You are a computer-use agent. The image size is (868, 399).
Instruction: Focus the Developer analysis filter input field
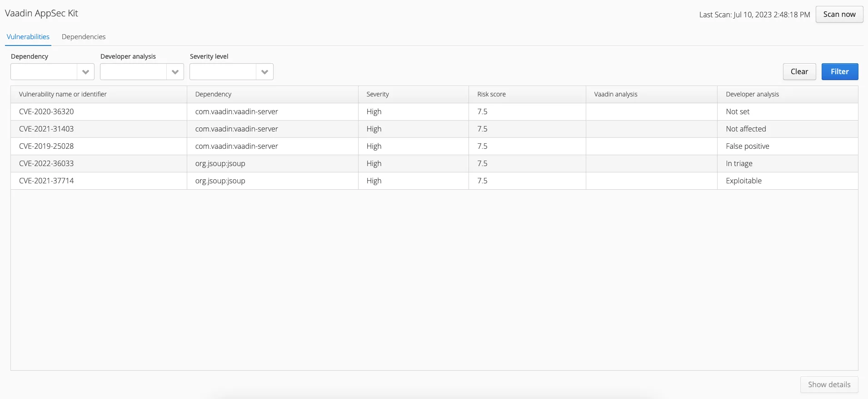pos(134,72)
